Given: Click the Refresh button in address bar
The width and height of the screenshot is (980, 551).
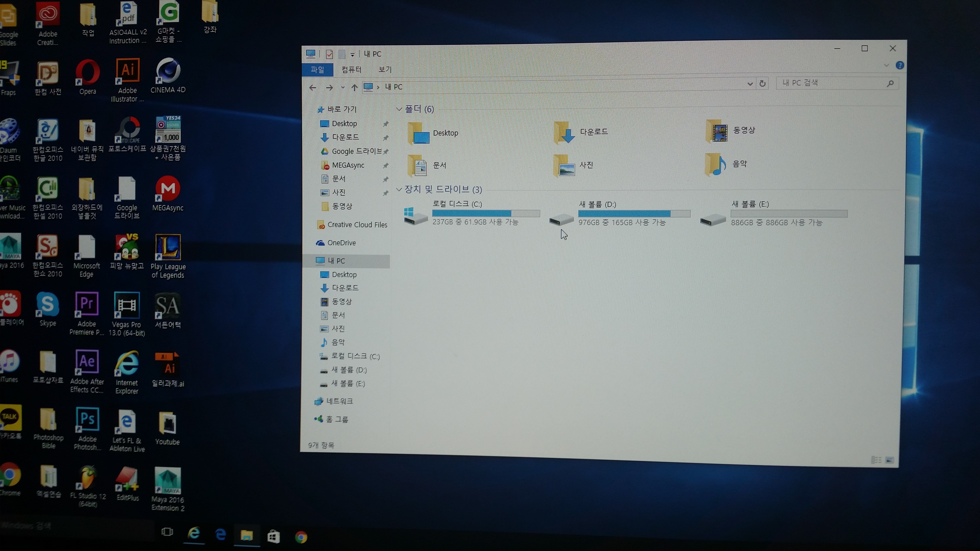Looking at the screenshot, I should 762,84.
